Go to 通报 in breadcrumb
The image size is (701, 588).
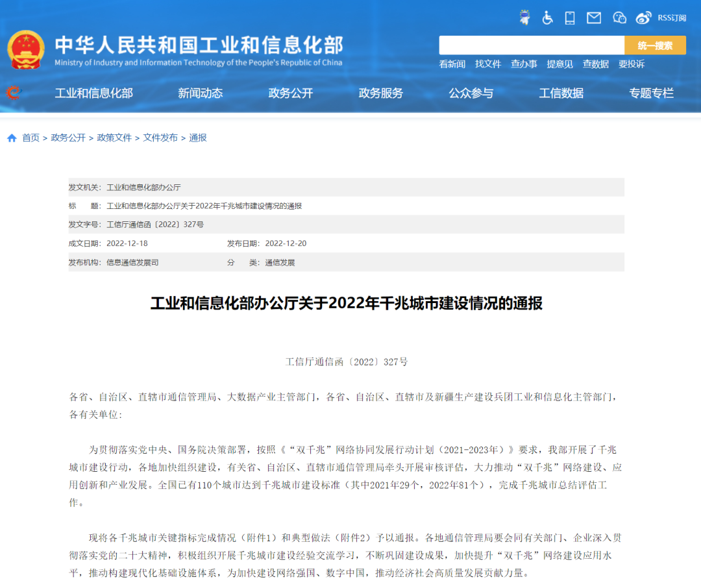pos(197,138)
